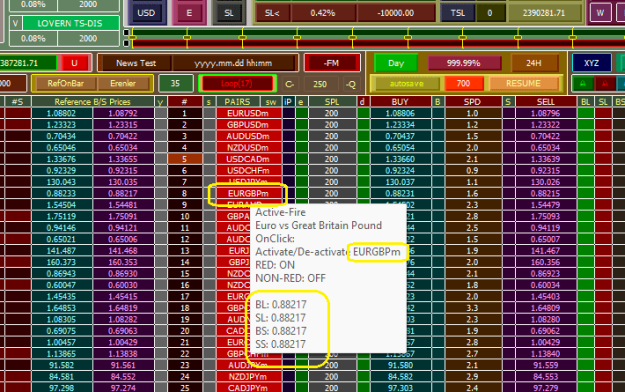
Task: Click the Erenler button
Action: click(123, 83)
